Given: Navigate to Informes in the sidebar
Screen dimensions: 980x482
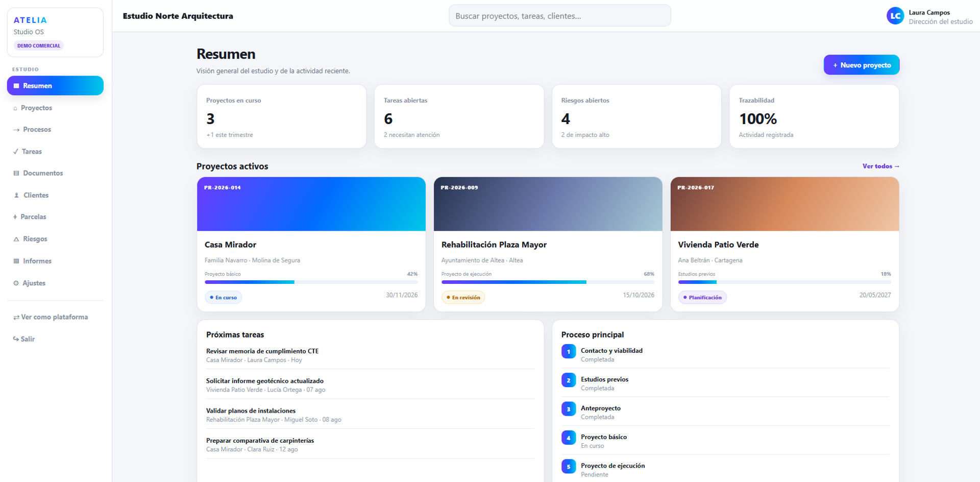Looking at the screenshot, I should (x=55, y=261).
